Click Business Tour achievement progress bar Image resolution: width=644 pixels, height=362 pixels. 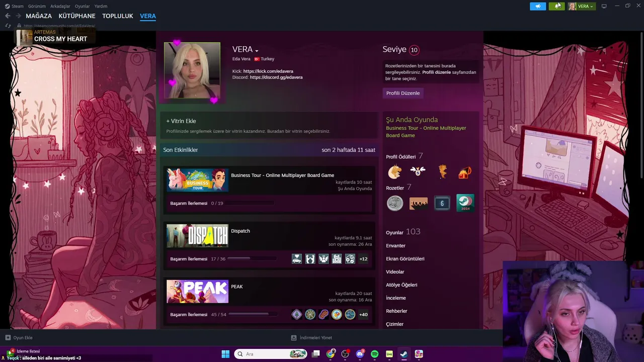250,203
